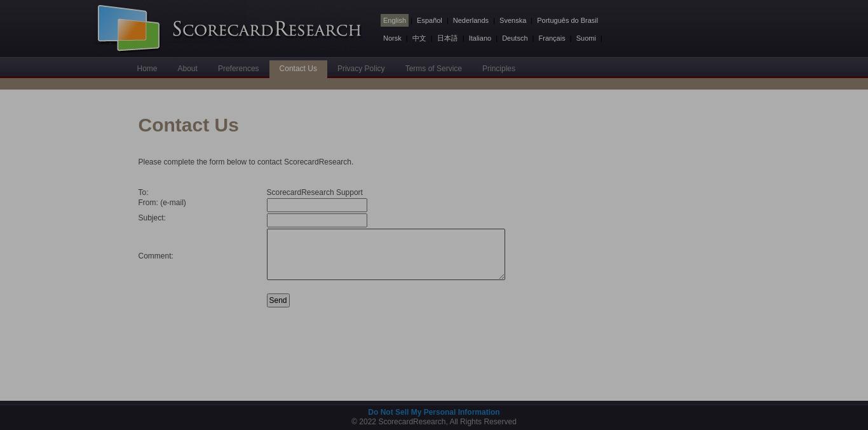Select the Contact Us tab
This screenshot has height=430, width=868.
click(298, 69)
